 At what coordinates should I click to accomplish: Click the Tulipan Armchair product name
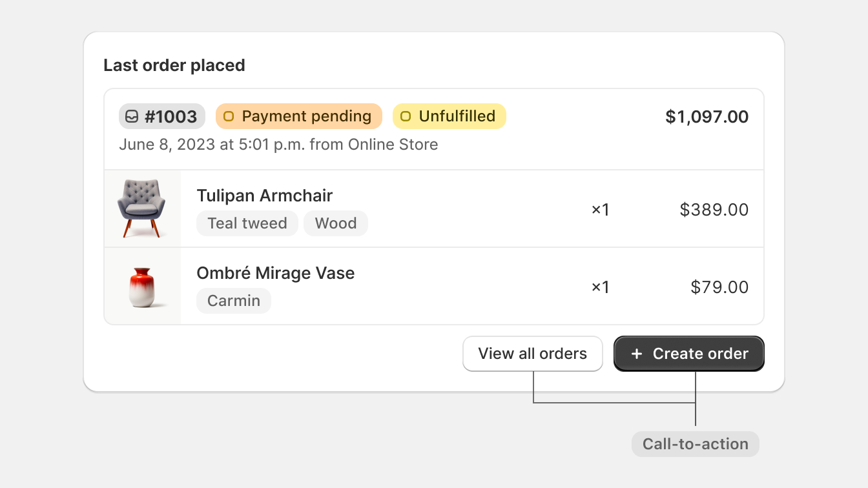265,196
